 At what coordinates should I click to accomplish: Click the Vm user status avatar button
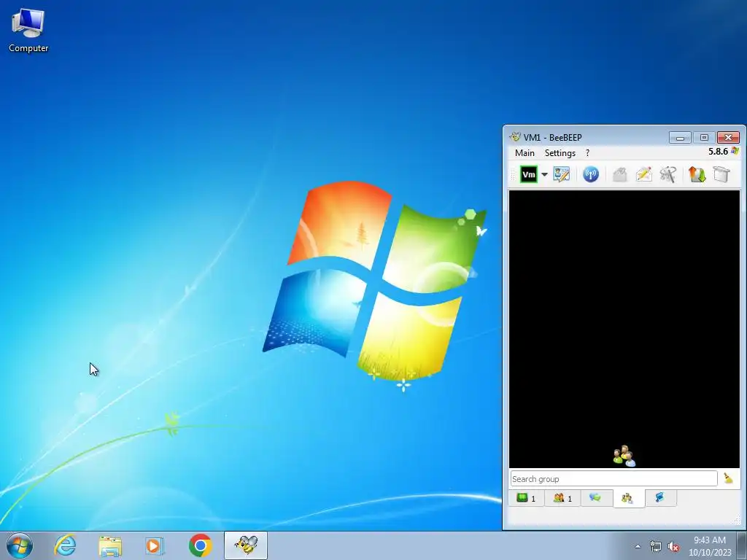click(529, 174)
